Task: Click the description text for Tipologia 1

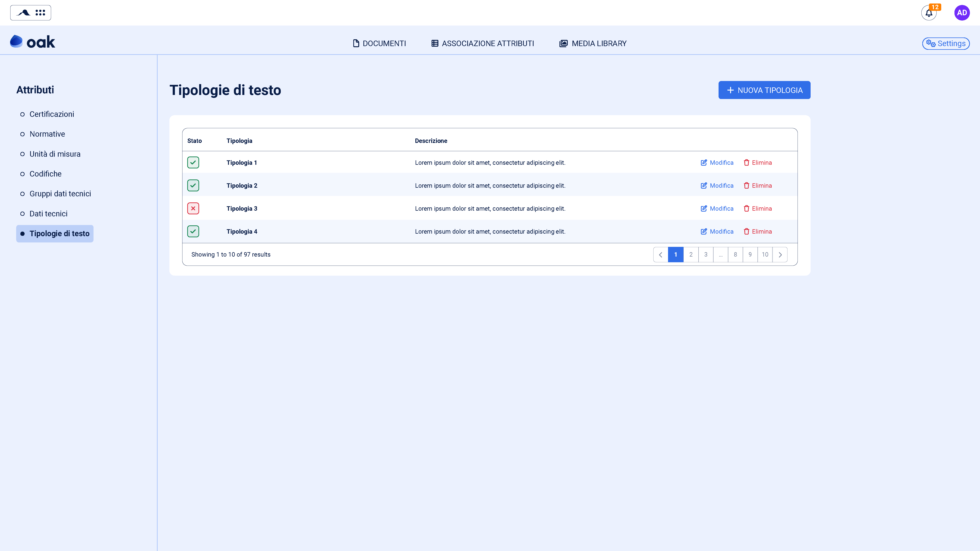Action: click(x=490, y=163)
